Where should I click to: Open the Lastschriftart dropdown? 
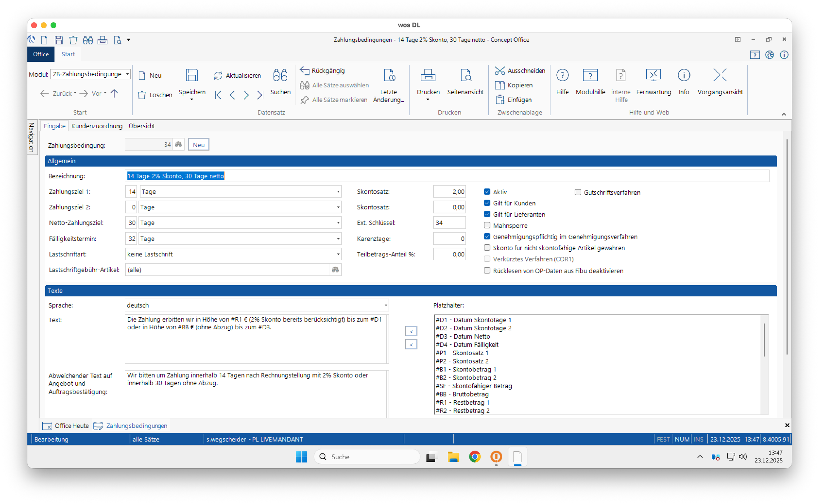tap(338, 255)
